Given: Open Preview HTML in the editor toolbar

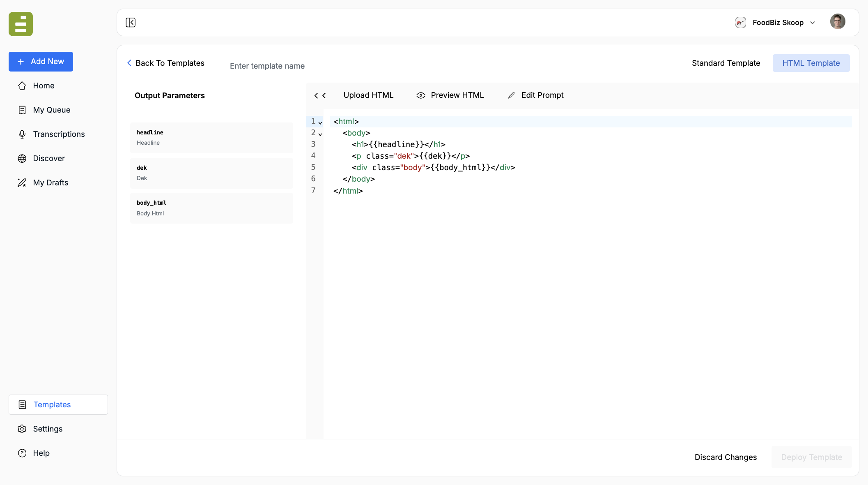Looking at the screenshot, I should tap(450, 95).
